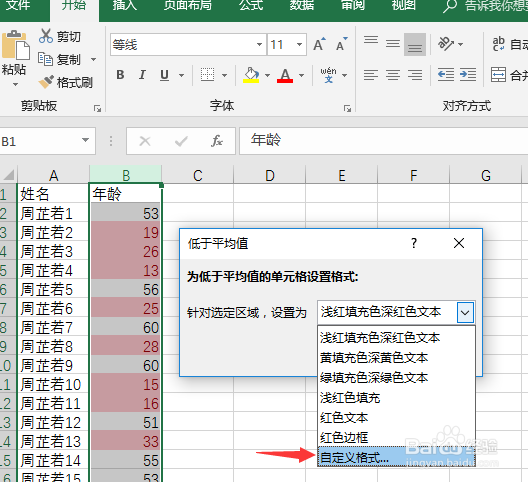Click the Tell Me search box
Screen dimensions: 528x482
(x=485, y=5)
